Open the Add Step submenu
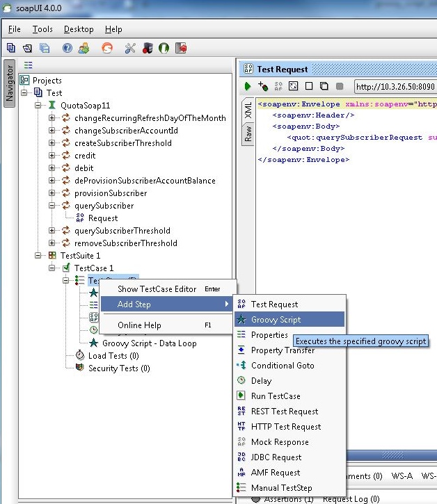The width and height of the screenshot is (437, 504). (x=167, y=304)
